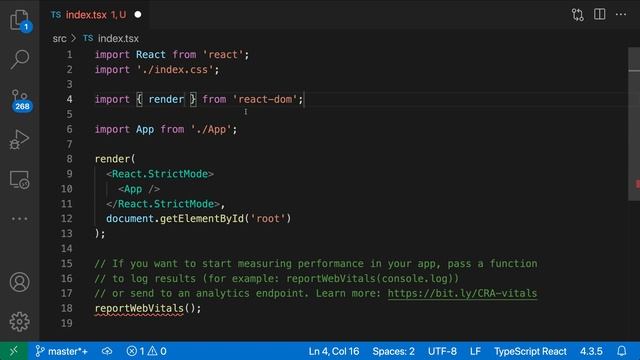Click 'react' string on line 1
The image size is (640, 360).
pos(223,55)
